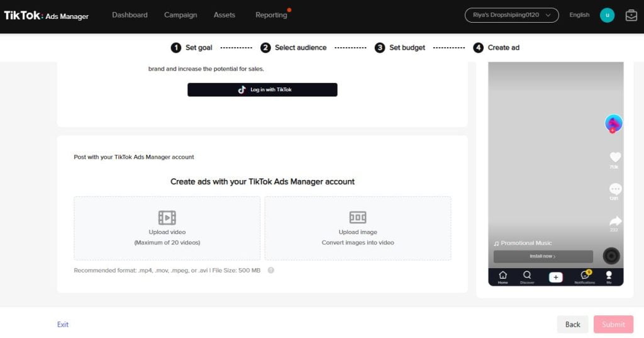The height and width of the screenshot is (338, 644).
Task: Click the creator profile avatar in preview
Action: tap(614, 123)
